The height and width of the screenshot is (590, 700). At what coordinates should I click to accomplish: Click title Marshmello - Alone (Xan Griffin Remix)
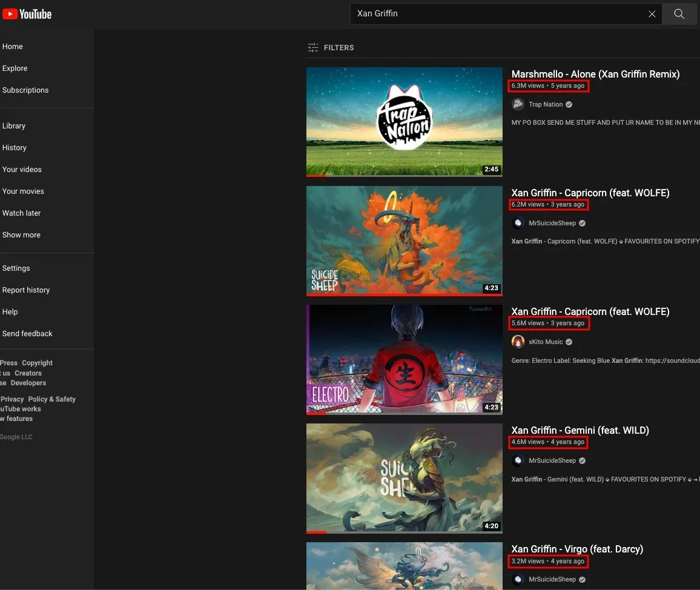click(595, 74)
